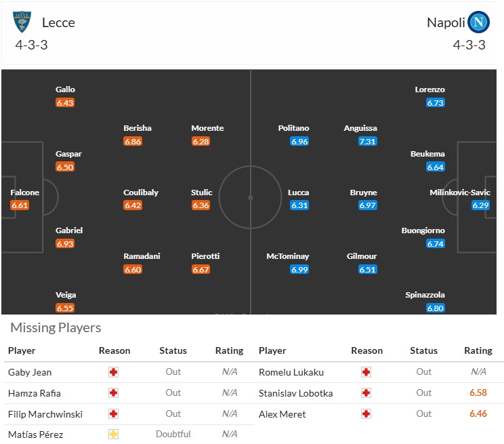Click Hamza Rafia's injury cross icon

click(x=114, y=392)
